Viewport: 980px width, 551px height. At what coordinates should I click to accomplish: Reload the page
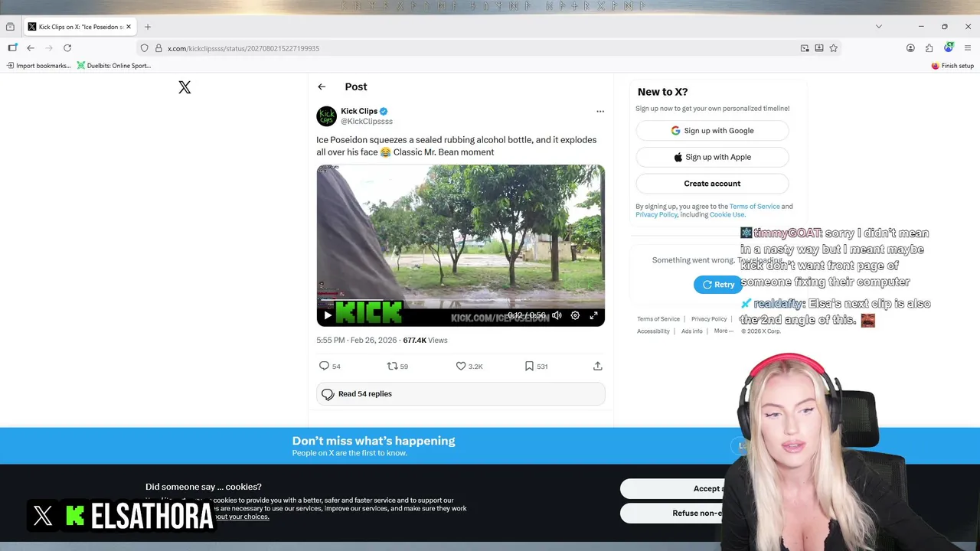pyautogui.click(x=67, y=48)
